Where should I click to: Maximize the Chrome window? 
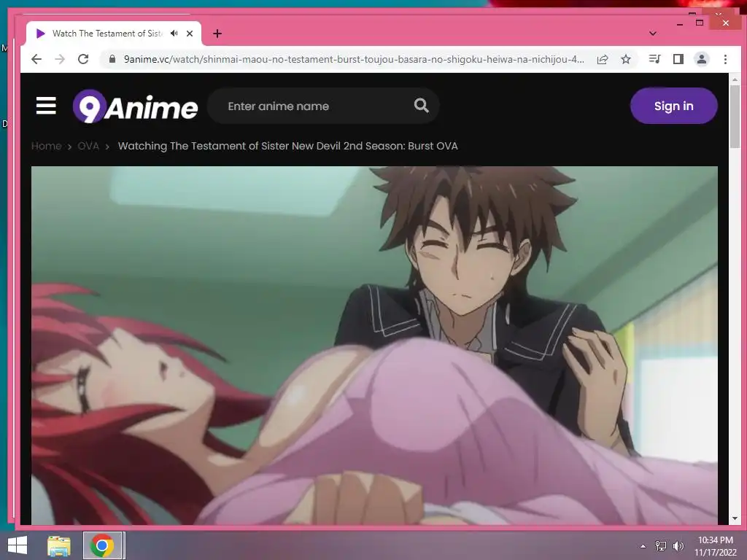700,23
